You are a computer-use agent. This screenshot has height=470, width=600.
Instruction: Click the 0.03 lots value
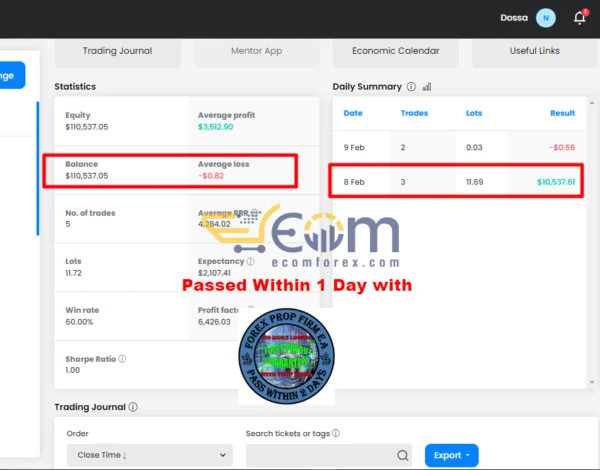[474, 148]
